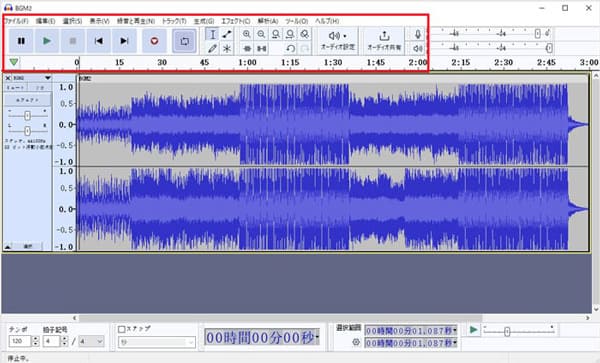
Task: Fit project to width zoom icon
Action: coord(290,34)
